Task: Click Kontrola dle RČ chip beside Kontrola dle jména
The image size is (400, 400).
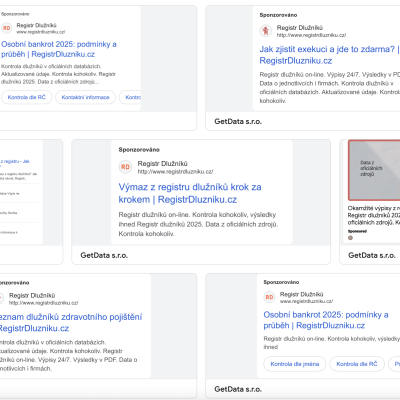Action: (x=357, y=364)
